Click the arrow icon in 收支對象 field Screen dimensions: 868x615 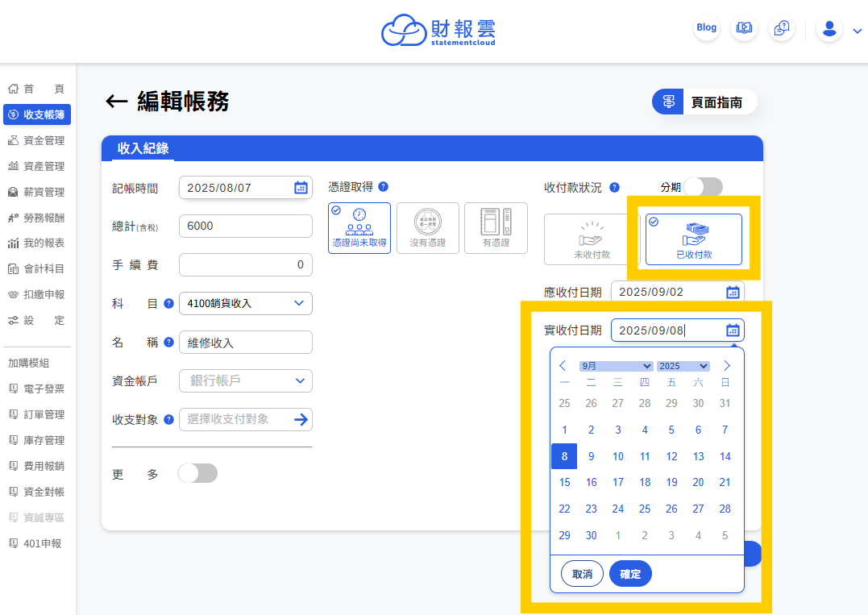point(301,419)
